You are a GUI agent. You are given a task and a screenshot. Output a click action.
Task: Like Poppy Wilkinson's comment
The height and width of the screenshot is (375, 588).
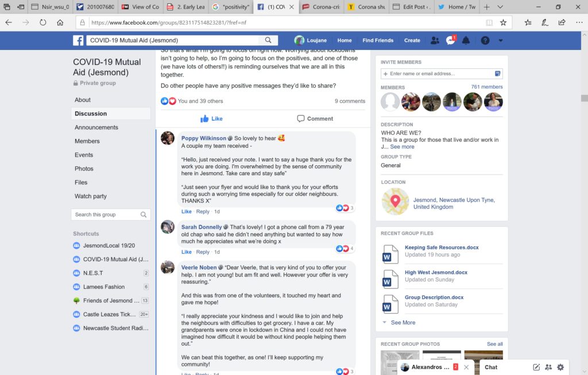(x=187, y=211)
